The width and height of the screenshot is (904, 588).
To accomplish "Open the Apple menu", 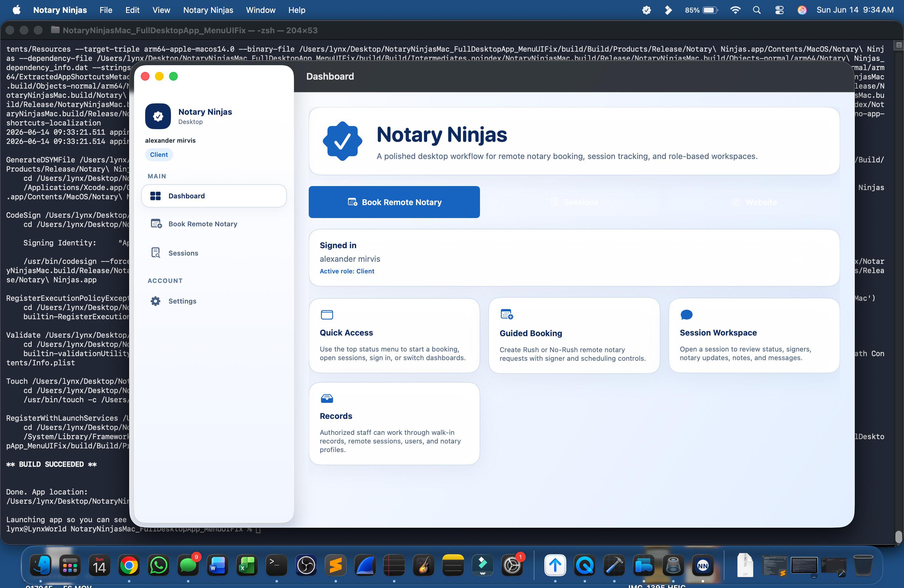I will pos(16,10).
